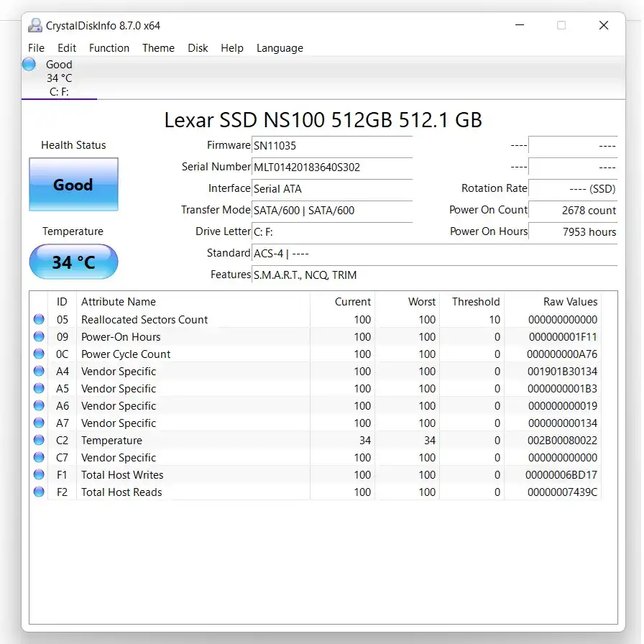
Task: Click raw value 002B00080022
Action: pyautogui.click(x=562, y=440)
